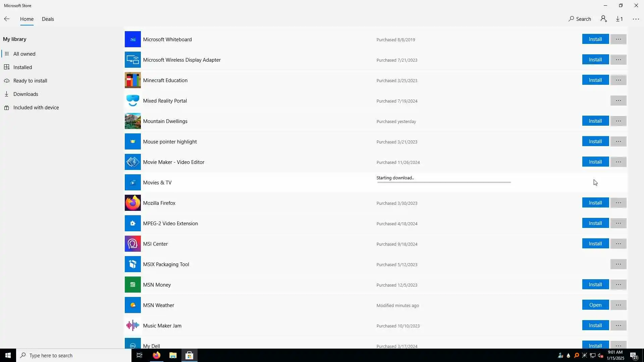This screenshot has width=644, height=362.
Task: Open Included with device section
Action: [x=36, y=108]
